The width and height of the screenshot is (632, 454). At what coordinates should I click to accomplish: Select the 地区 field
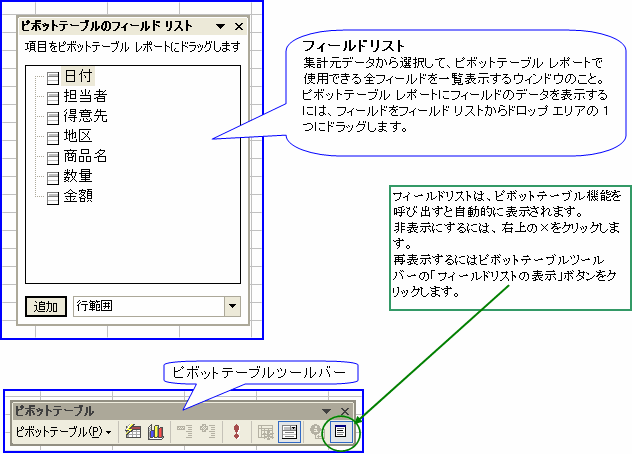(78, 136)
